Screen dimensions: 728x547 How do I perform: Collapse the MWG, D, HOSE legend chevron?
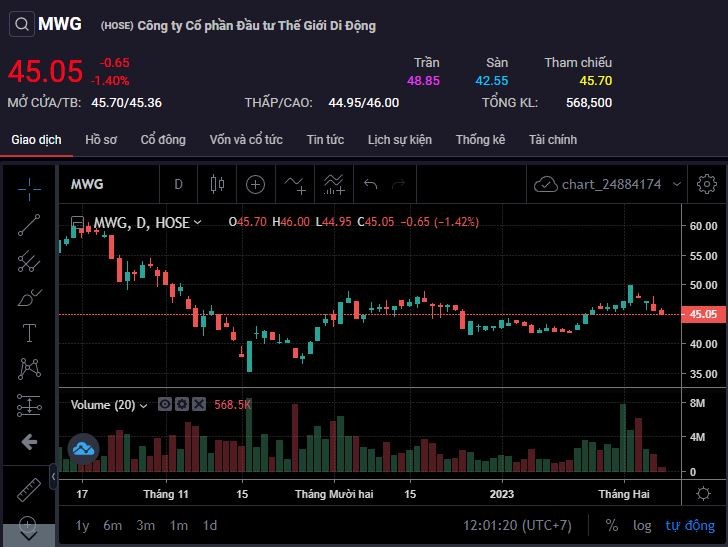pyautogui.click(x=197, y=222)
